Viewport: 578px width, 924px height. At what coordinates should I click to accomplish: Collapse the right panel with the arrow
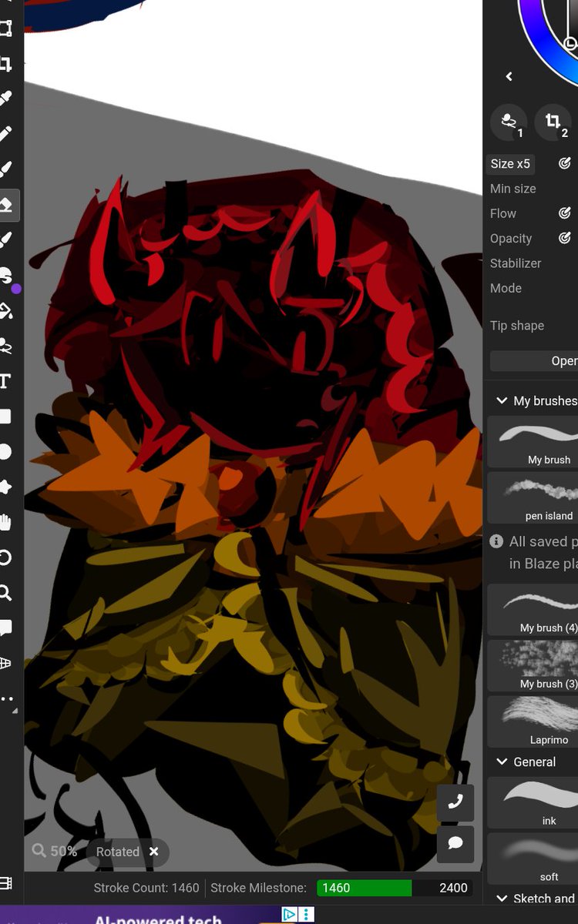tap(509, 76)
